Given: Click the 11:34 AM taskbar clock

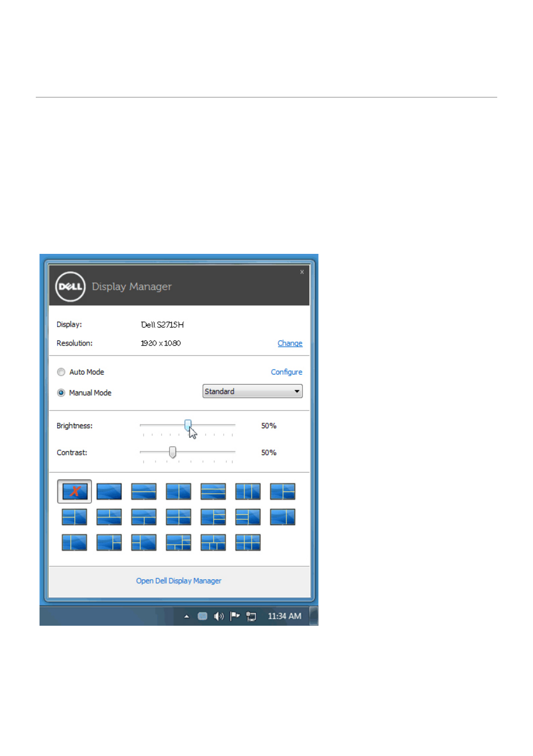Looking at the screenshot, I should tap(284, 616).
